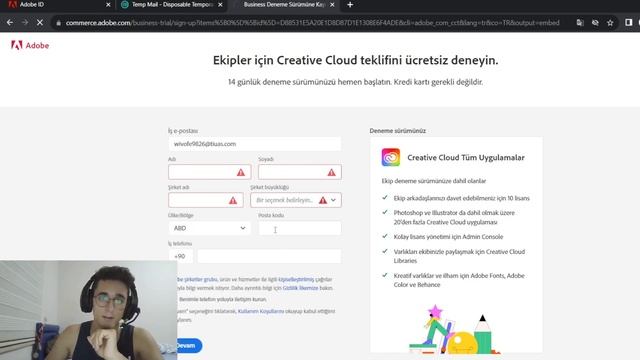Open the Şirket büyüklüğü dropdown
Viewport: 640px width, 360px height.
coord(296,200)
